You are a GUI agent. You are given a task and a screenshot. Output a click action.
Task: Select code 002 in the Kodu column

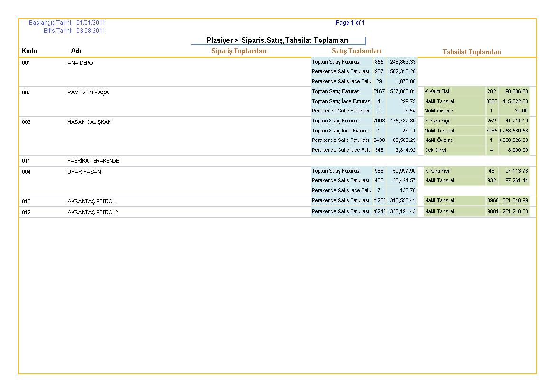click(x=26, y=93)
